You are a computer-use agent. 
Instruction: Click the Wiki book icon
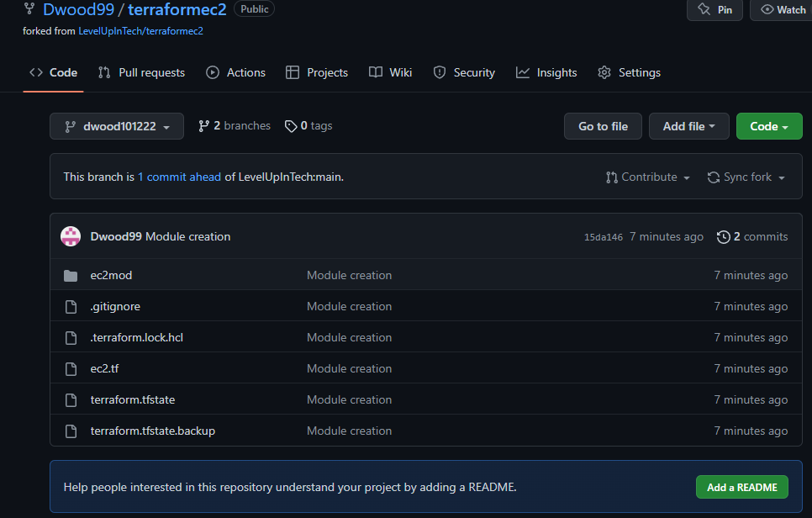tap(376, 72)
